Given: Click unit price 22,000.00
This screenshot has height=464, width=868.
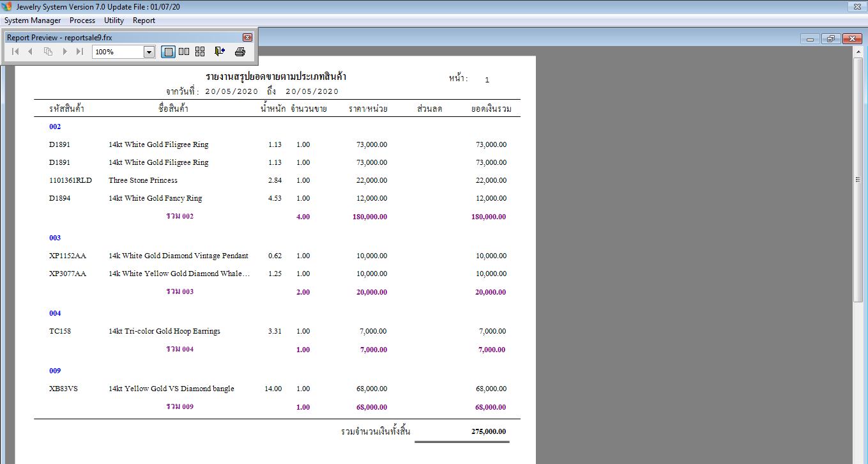Looking at the screenshot, I should (372, 180).
